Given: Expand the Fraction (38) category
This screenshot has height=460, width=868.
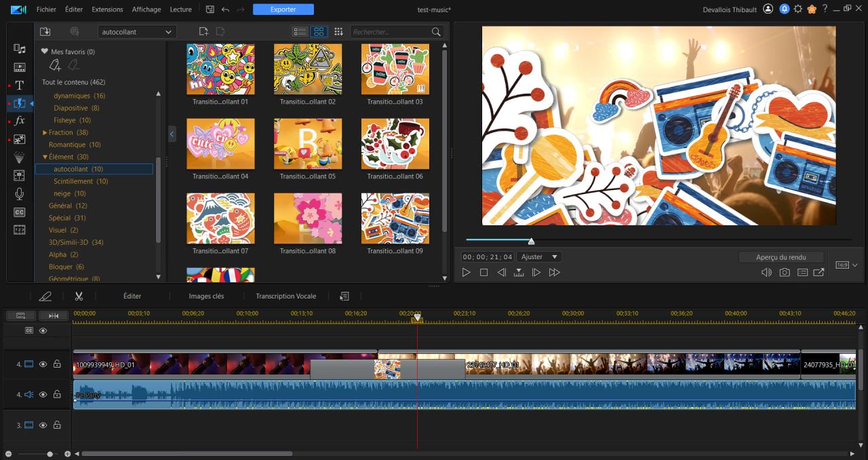Looking at the screenshot, I should [x=45, y=132].
